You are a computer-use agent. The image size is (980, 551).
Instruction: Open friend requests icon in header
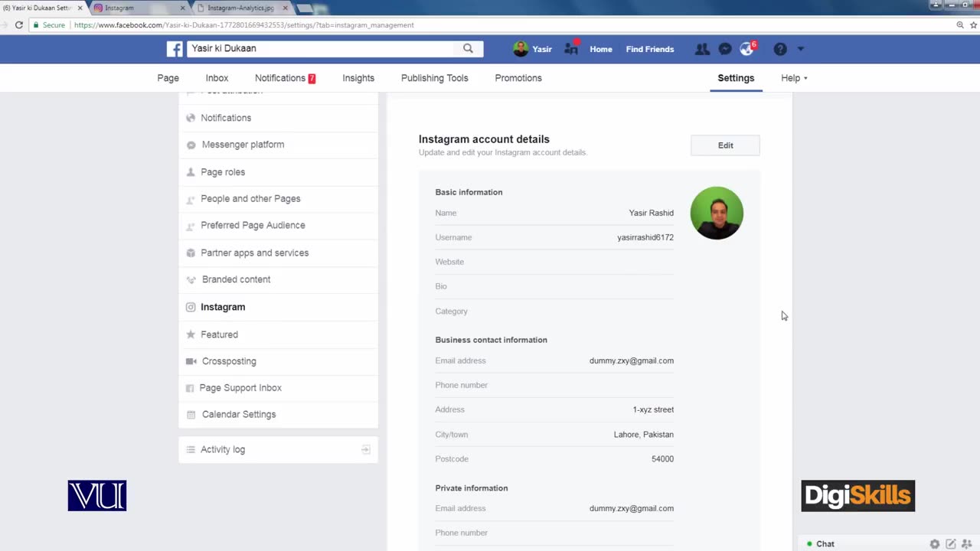tap(702, 49)
